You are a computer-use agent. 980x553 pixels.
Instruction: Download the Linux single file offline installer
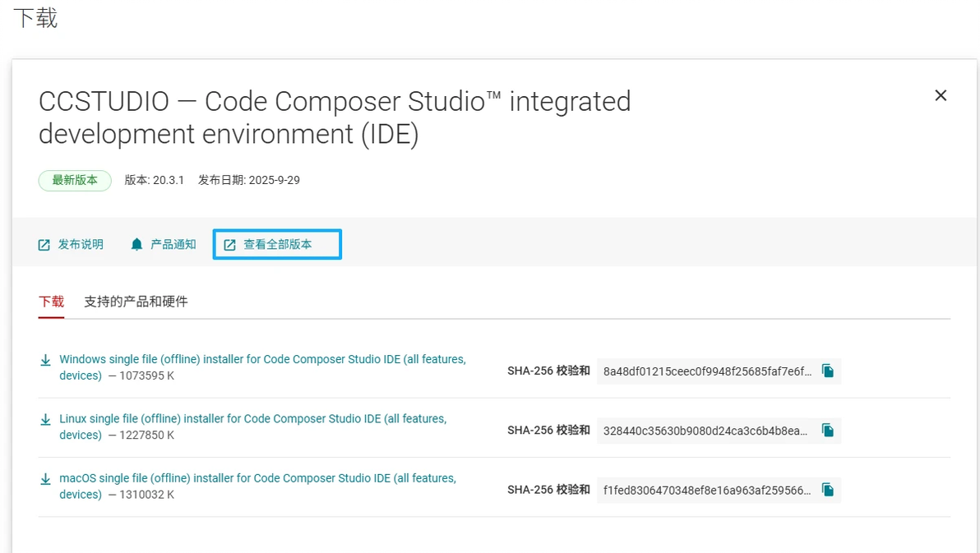point(252,419)
